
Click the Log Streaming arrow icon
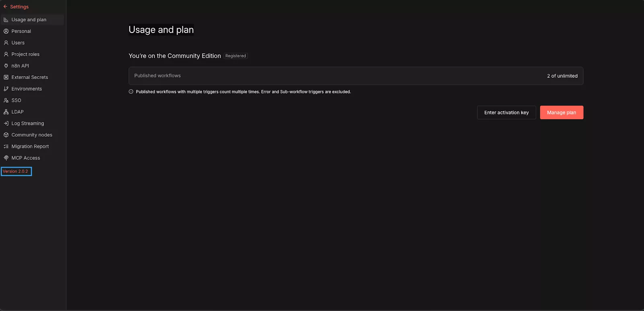pos(6,124)
